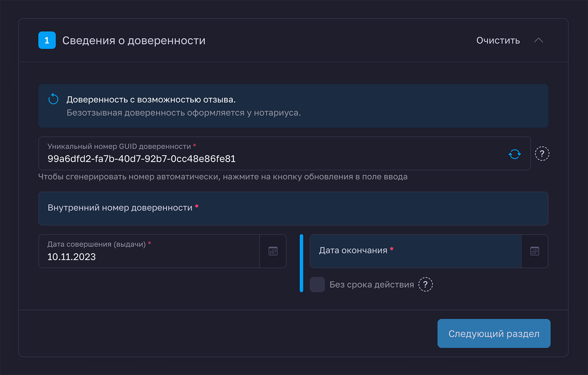The width and height of the screenshot is (588, 375).
Task: Click the Дата совершения (выдачи) date field
Action: pyautogui.click(x=149, y=251)
